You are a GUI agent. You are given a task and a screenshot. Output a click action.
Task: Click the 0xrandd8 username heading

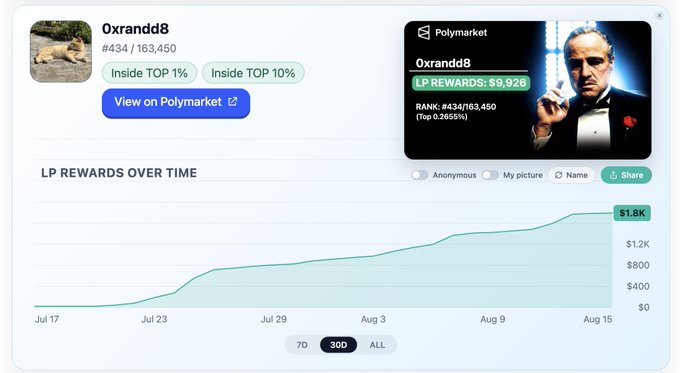(x=135, y=29)
